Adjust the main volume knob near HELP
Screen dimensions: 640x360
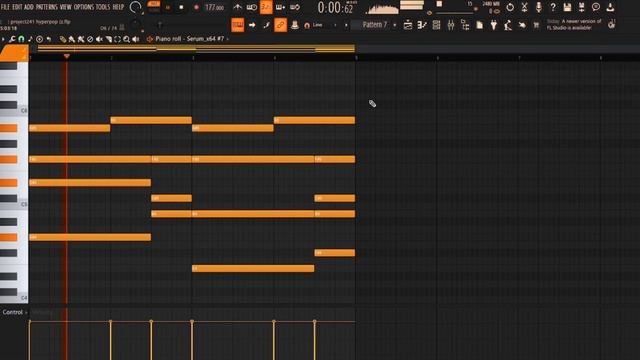coord(135,7)
